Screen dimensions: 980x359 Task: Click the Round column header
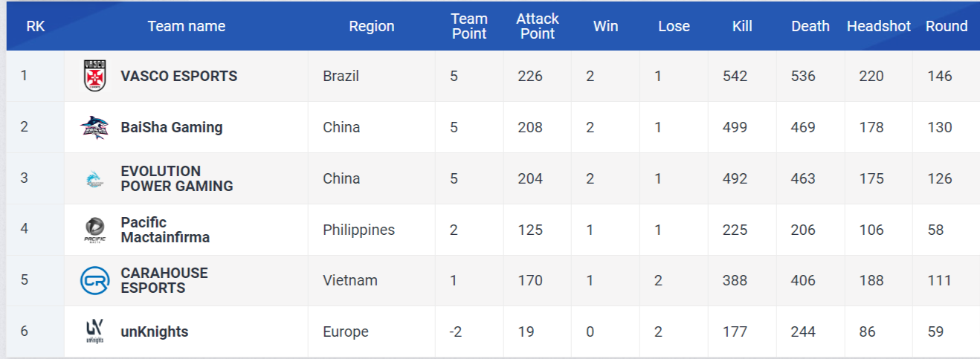coord(946,26)
